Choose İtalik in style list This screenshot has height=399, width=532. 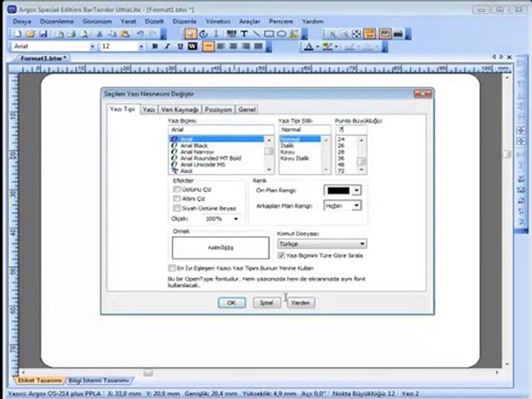[x=287, y=146]
